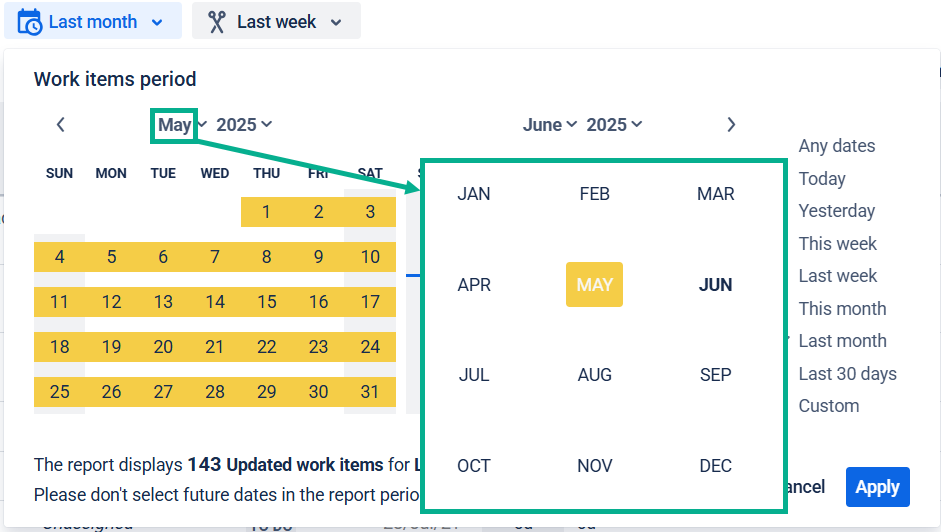This screenshot has height=532, width=941.
Task: Apply the selected period
Action: [x=877, y=487]
